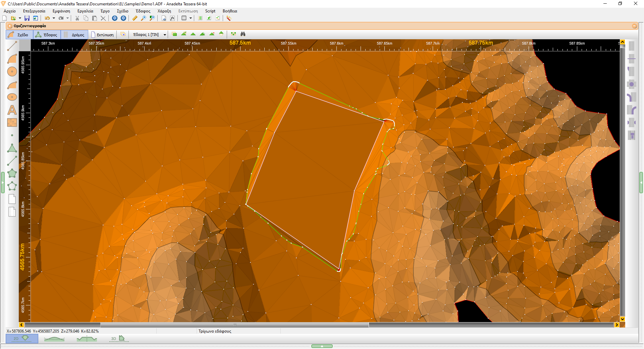The height and width of the screenshot is (349, 644).
Task: Switch to cross-section view
Action: tap(87, 339)
